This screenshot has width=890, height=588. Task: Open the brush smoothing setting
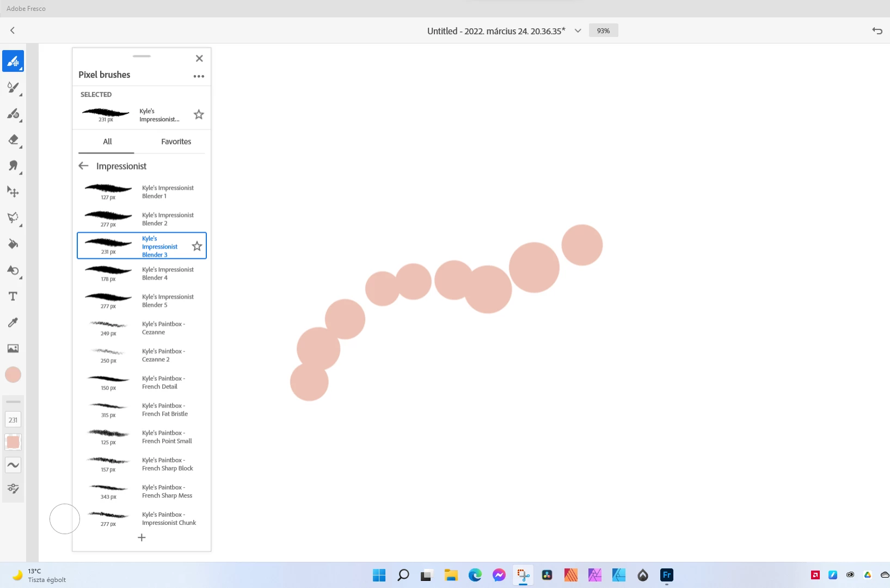click(13, 465)
